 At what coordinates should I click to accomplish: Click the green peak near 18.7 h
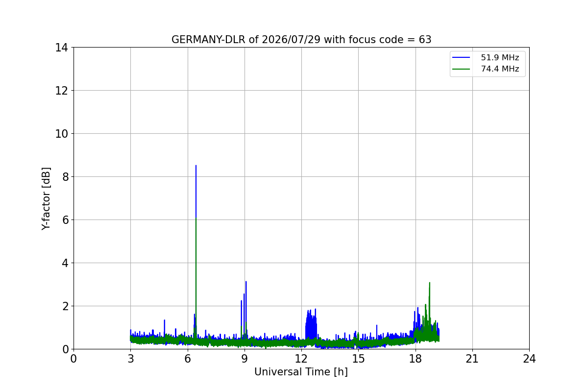(430, 283)
